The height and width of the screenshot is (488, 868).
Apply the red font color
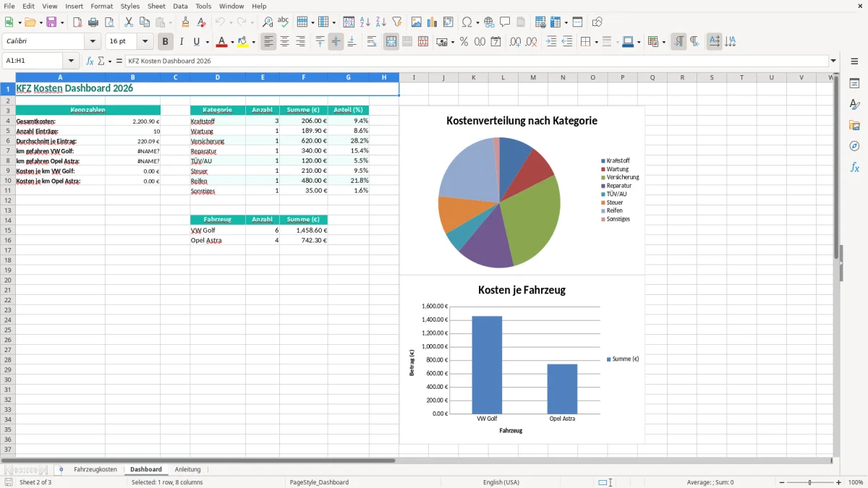[221, 42]
